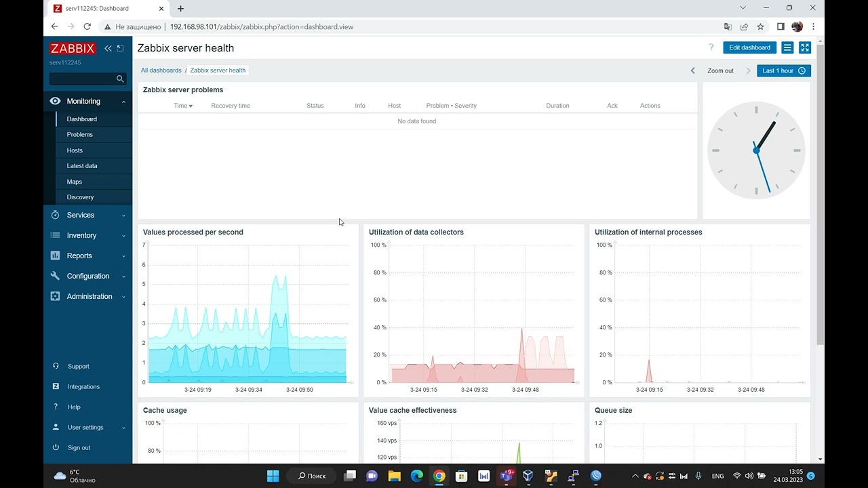
Task: Click the Configuration wrench icon
Action: pyautogui.click(x=55, y=276)
